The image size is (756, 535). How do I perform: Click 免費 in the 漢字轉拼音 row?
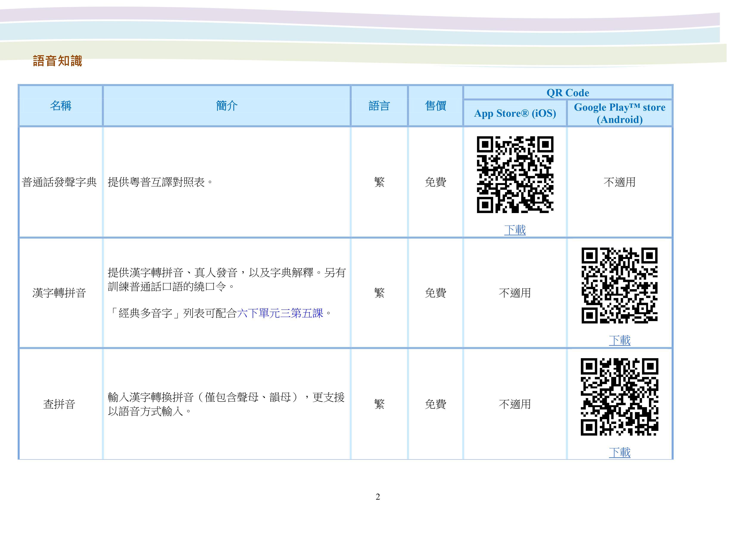click(436, 293)
